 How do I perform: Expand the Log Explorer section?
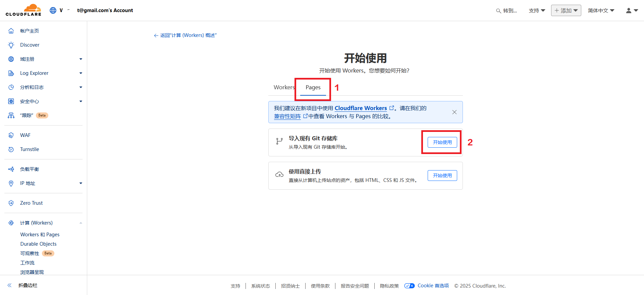pos(80,73)
